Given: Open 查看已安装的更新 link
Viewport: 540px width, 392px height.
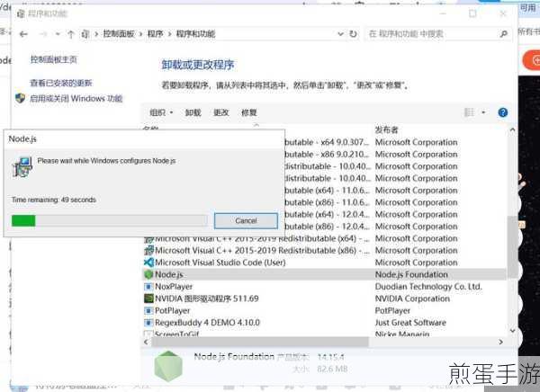Looking at the screenshot, I should (61, 83).
